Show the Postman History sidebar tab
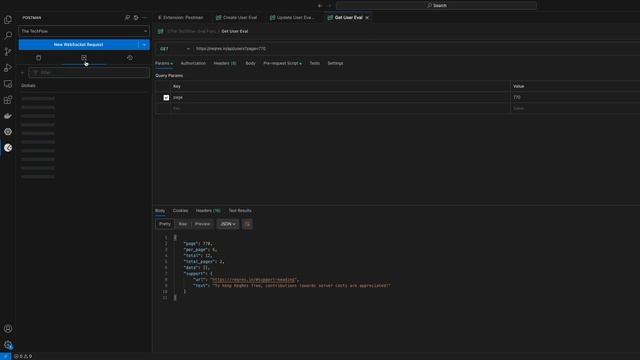The image size is (640, 360). pos(130,58)
